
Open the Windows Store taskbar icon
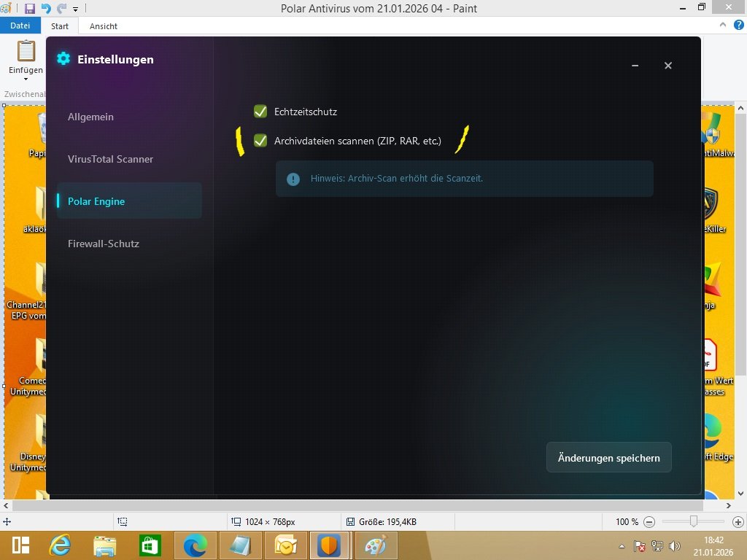point(150,545)
